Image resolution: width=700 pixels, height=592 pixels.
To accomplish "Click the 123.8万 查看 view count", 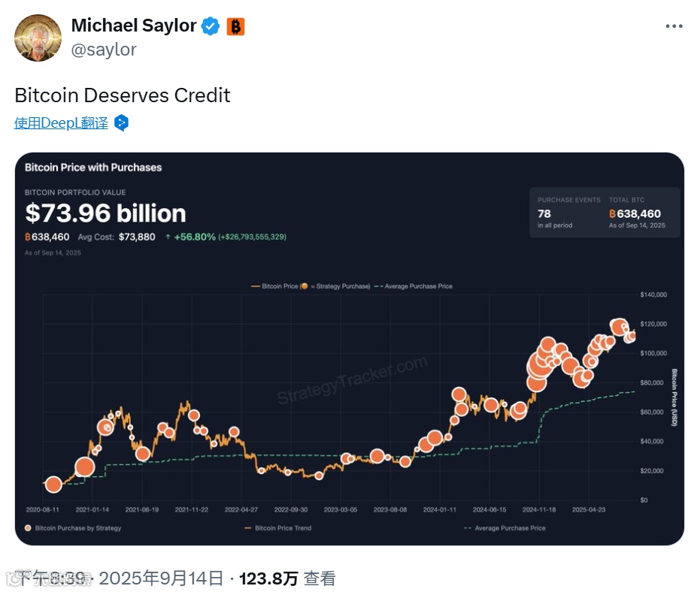I will click(287, 578).
